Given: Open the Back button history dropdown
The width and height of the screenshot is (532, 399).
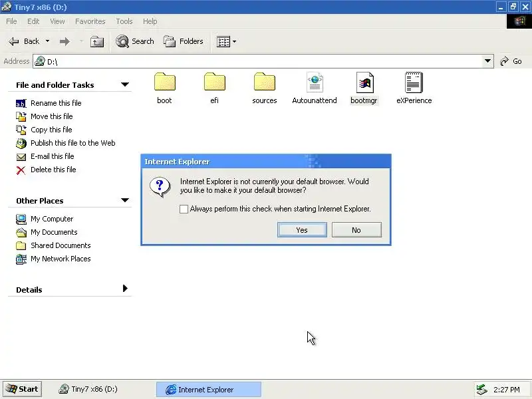Looking at the screenshot, I should 47,41.
